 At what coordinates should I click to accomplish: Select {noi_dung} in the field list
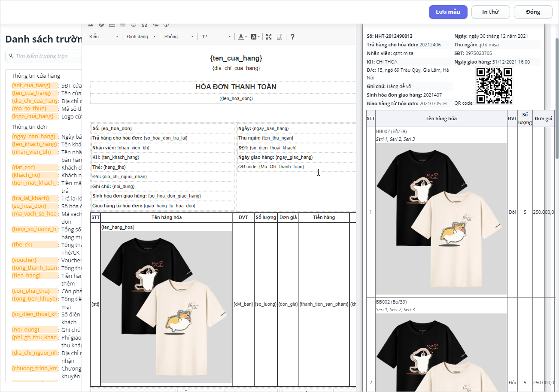tap(34, 330)
